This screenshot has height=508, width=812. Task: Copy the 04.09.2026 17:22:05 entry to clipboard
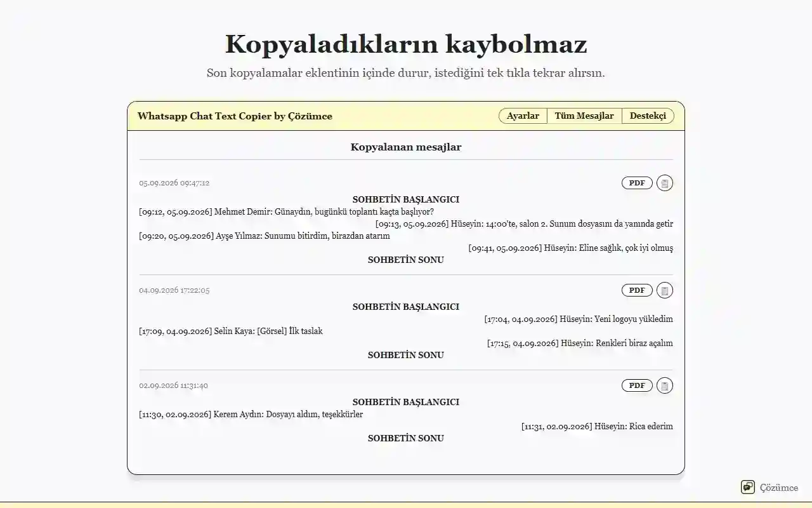point(665,290)
